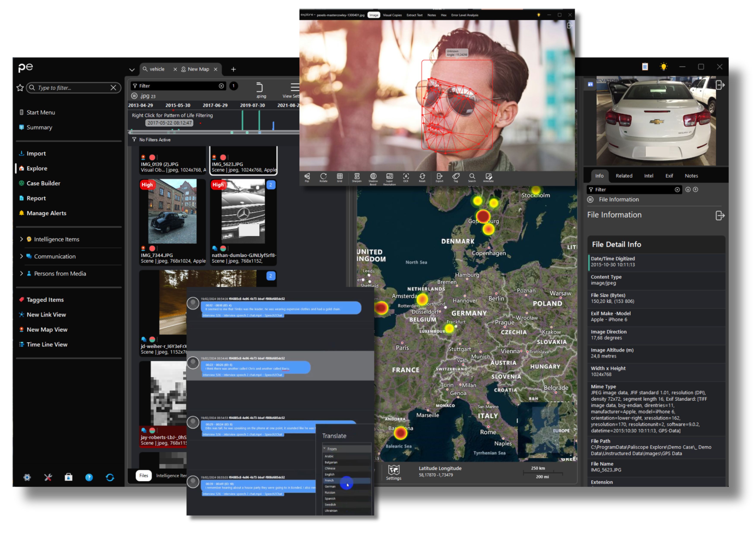This screenshot has height=533, width=756.
Task: Open Case Builder from sidebar
Action: [x=43, y=183]
